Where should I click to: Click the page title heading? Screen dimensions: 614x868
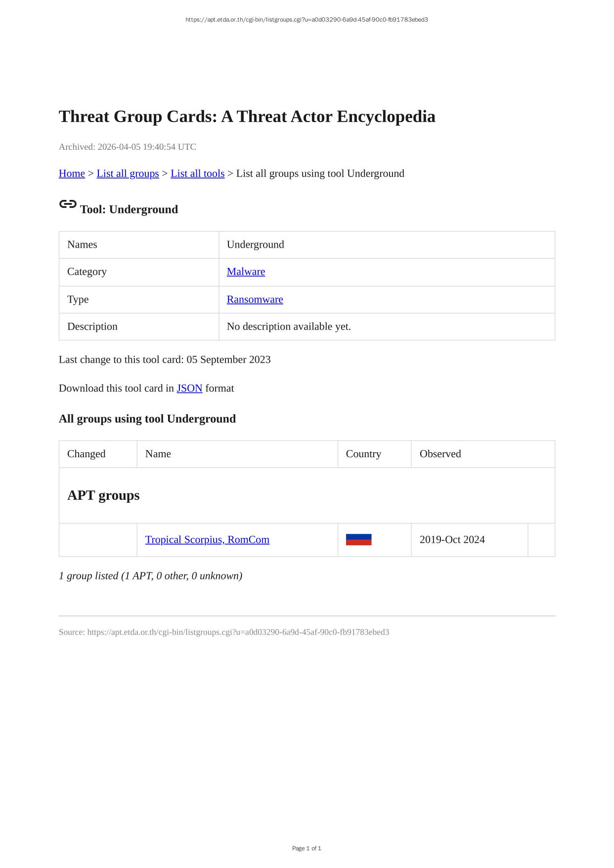(247, 117)
